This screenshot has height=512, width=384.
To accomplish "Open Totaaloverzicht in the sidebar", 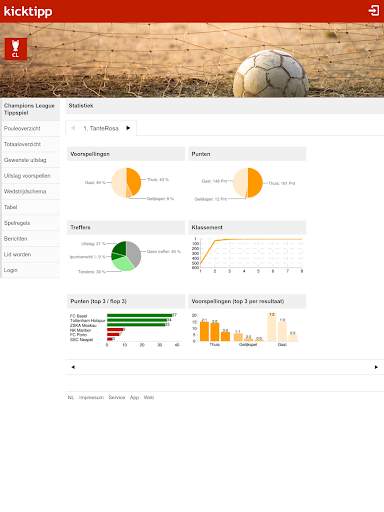I will [30, 144].
